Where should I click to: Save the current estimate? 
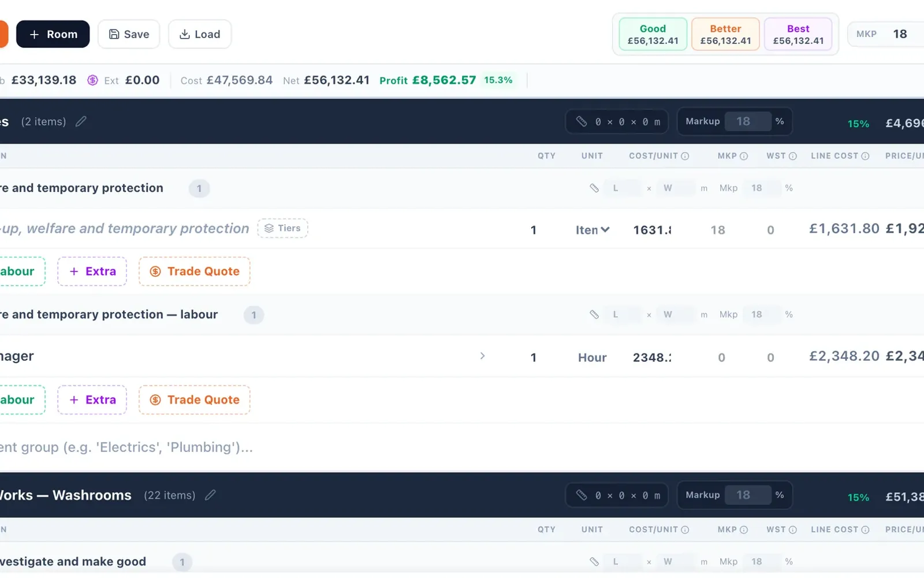pos(129,34)
